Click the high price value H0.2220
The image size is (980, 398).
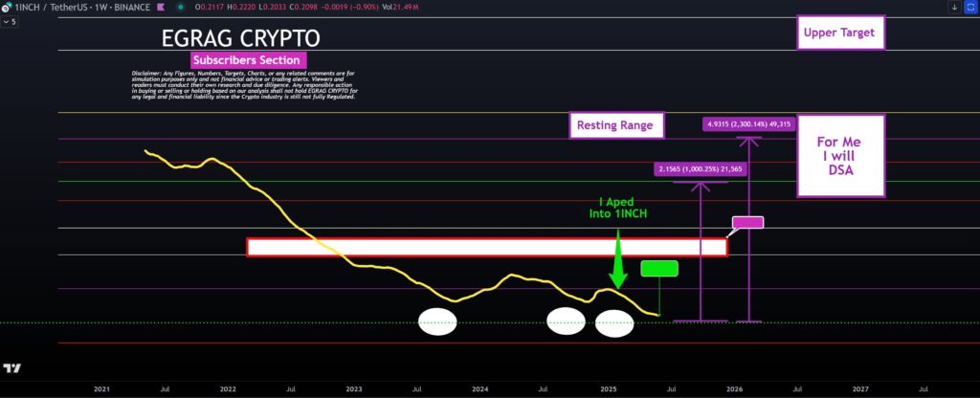pos(242,7)
